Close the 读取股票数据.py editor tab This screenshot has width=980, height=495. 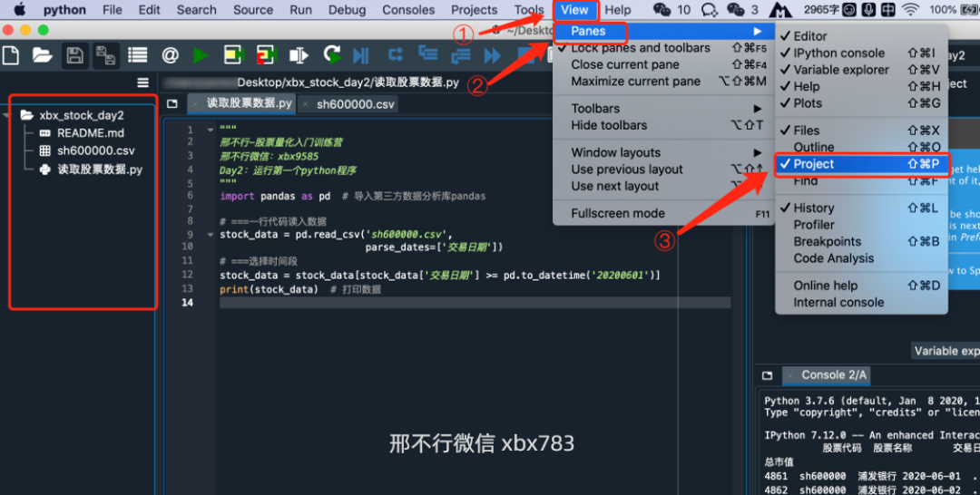(x=196, y=104)
